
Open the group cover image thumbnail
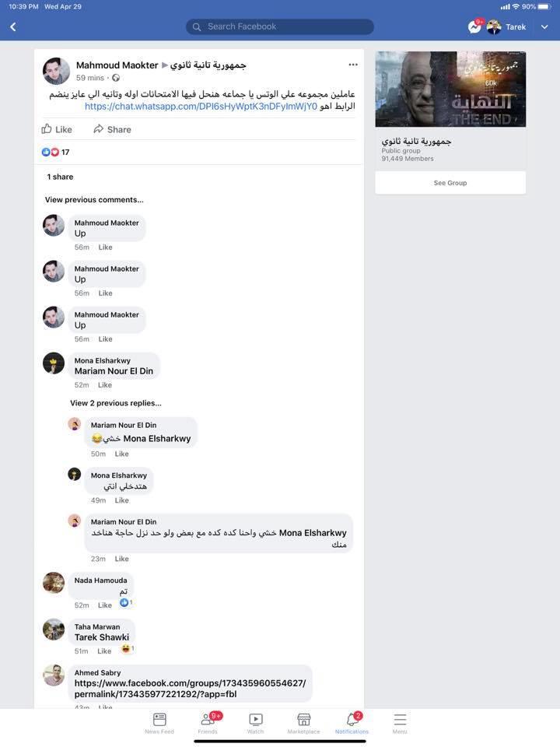point(450,89)
